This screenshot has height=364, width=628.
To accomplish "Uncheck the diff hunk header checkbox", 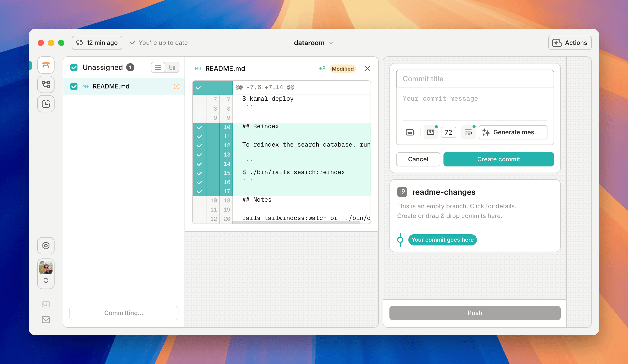I will (199, 87).
